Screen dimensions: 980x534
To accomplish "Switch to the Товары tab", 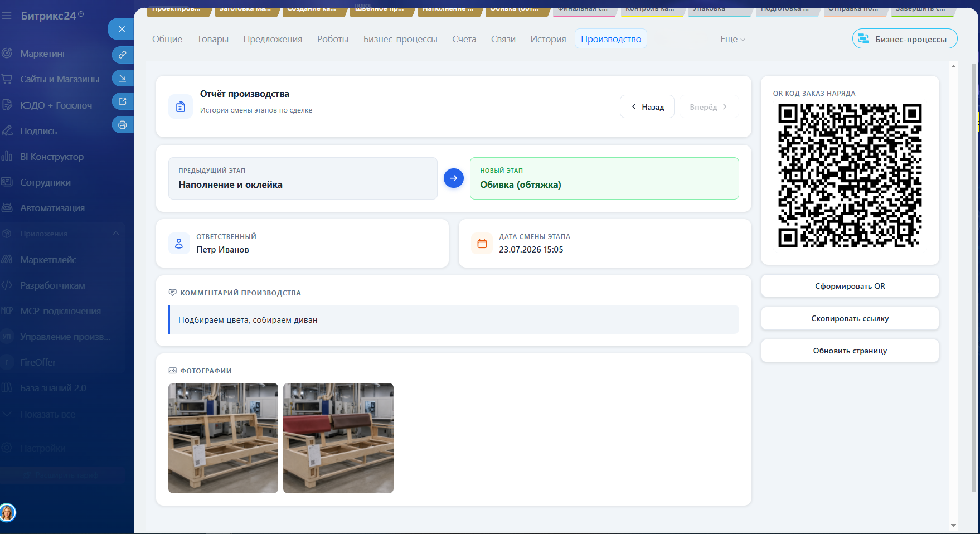I will [x=212, y=39].
